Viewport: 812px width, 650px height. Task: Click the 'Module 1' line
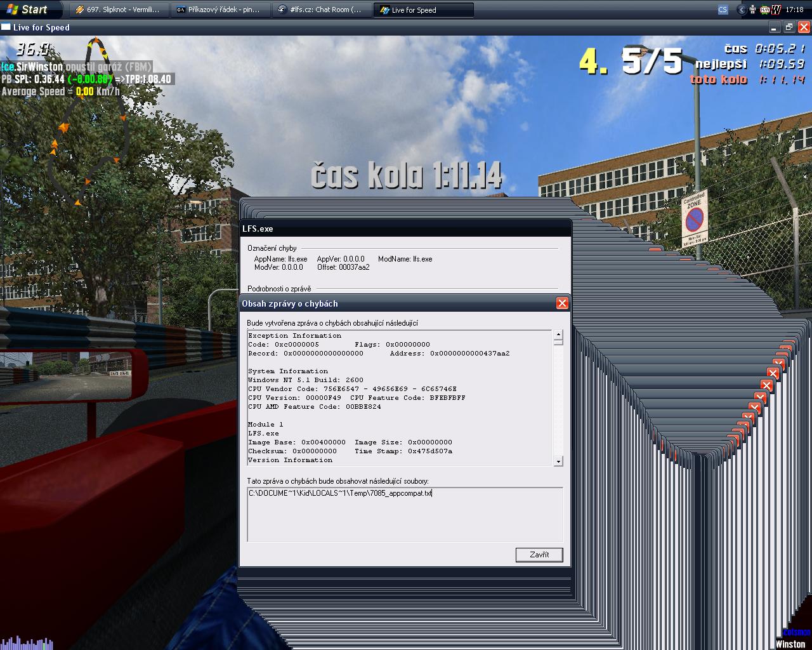click(266, 425)
